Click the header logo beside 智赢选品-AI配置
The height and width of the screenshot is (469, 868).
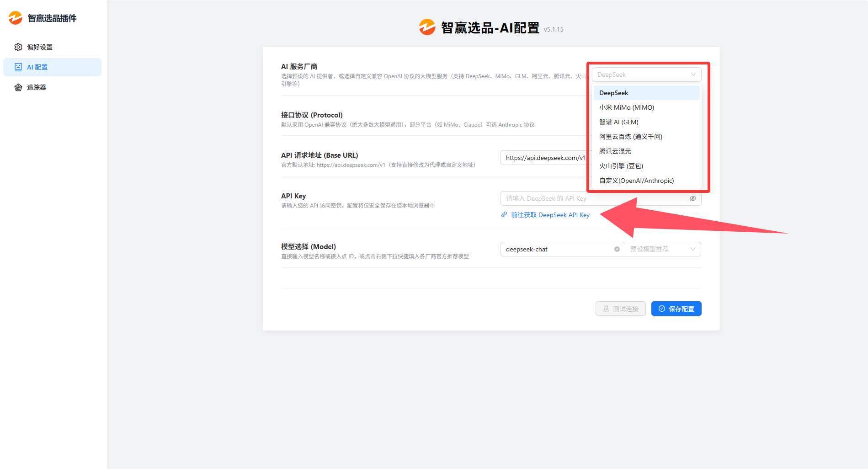pos(427,27)
